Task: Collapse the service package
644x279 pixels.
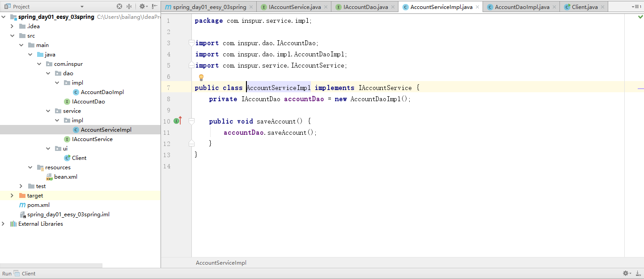Action: tap(48, 111)
